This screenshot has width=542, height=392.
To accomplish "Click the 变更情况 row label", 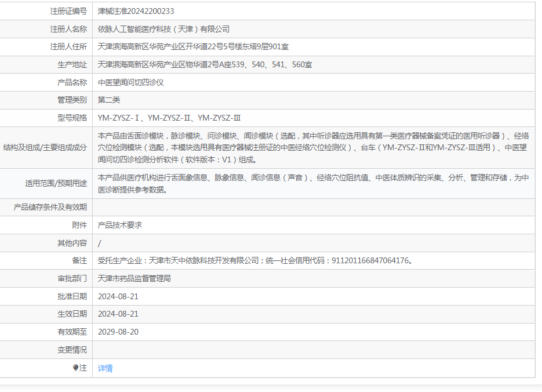I will [72, 350].
